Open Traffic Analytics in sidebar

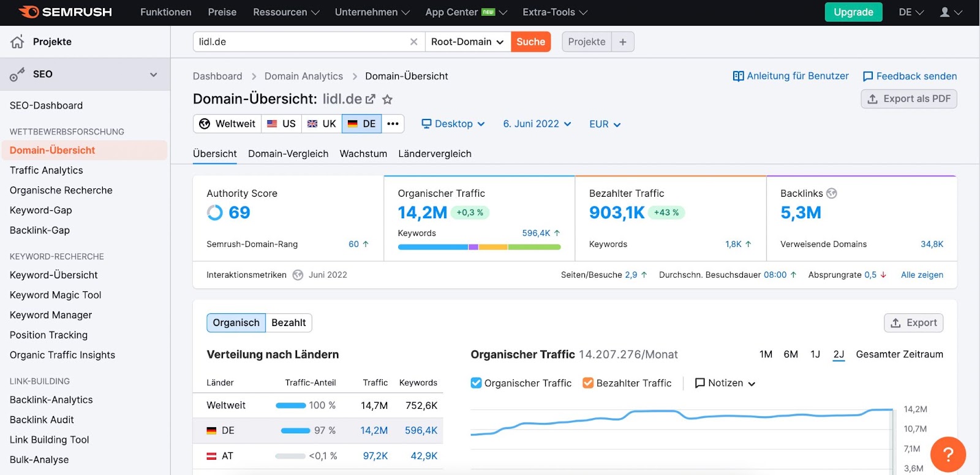coord(47,170)
